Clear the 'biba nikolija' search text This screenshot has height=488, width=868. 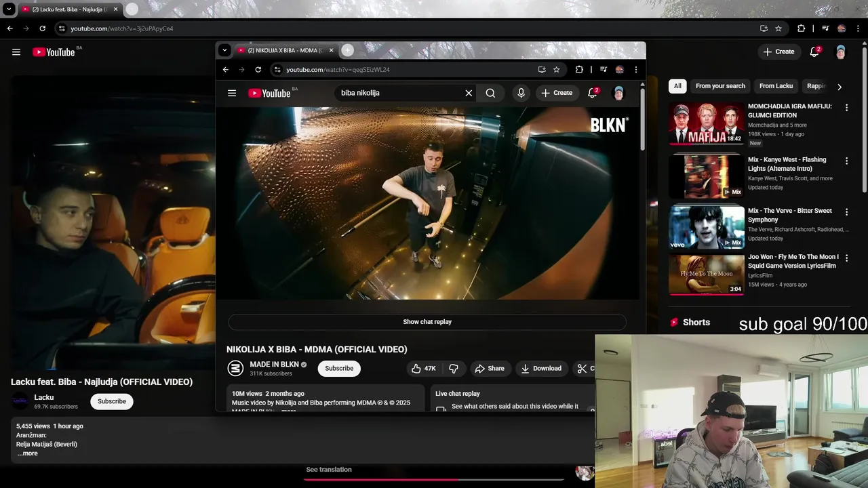pyautogui.click(x=469, y=93)
